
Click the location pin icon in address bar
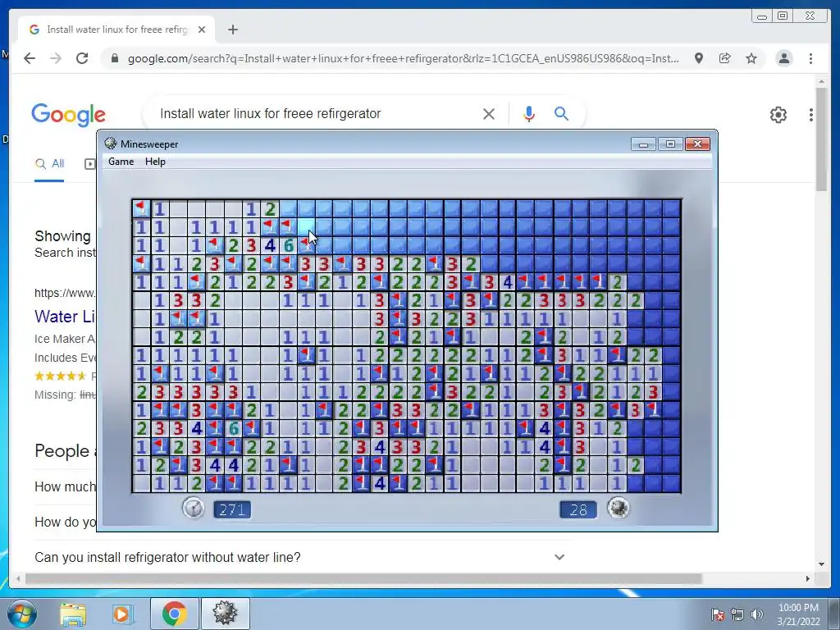tap(699, 58)
